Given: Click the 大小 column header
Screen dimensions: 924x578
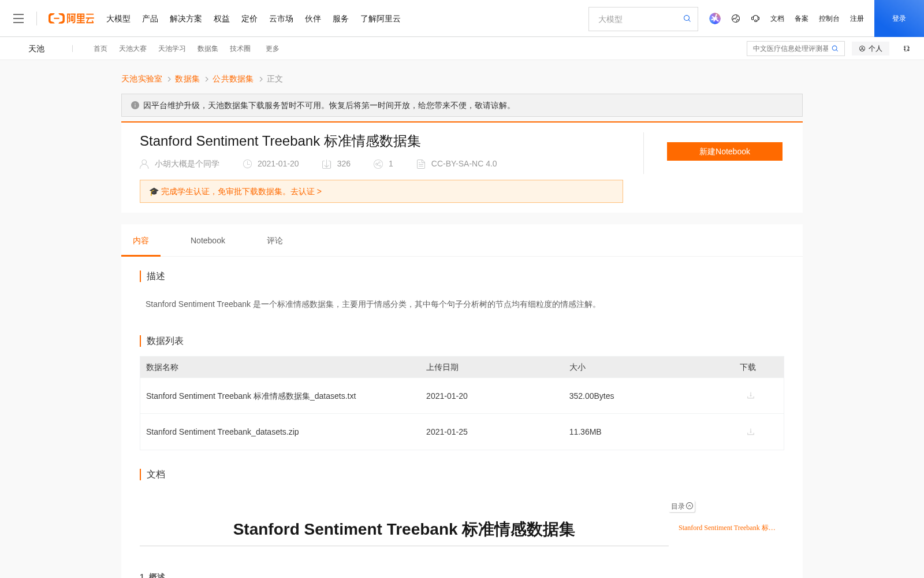Looking at the screenshot, I should pyautogui.click(x=577, y=367).
